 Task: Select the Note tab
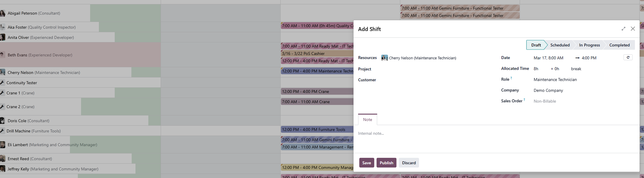[x=367, y=120]
